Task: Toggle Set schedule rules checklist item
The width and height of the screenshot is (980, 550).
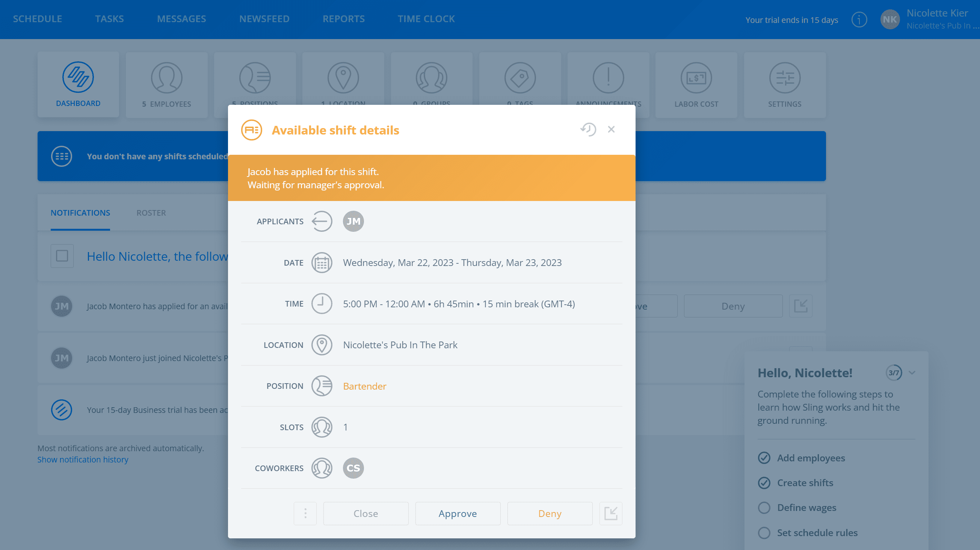Action: coord(764,532)
